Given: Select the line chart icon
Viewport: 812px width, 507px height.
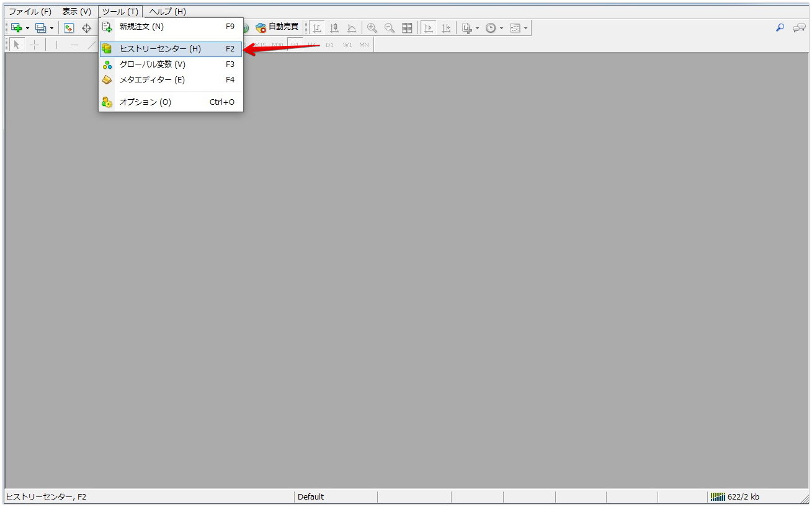Looking at the screenshot, I should 352,28.
